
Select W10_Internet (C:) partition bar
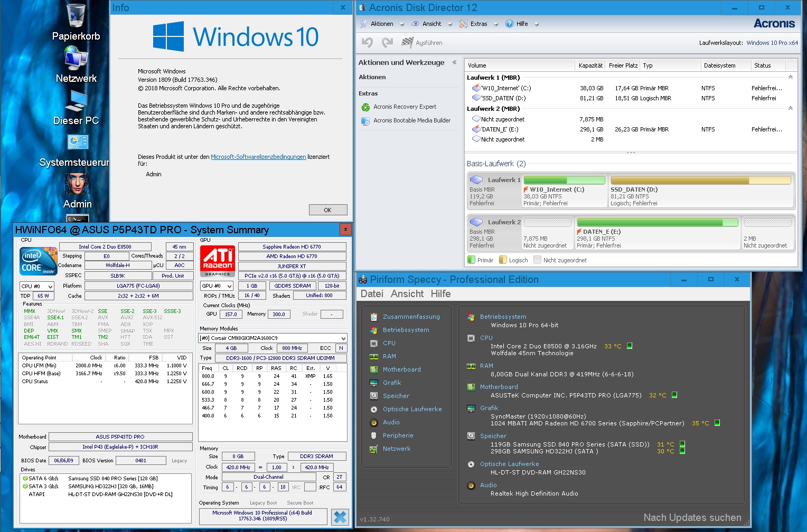(x=565, y=192)
